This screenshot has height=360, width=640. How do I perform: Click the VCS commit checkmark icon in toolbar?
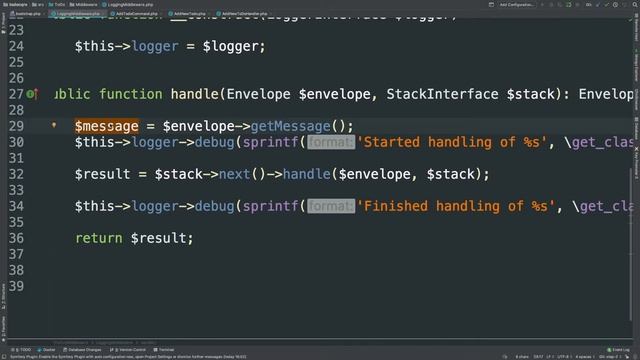607,4
